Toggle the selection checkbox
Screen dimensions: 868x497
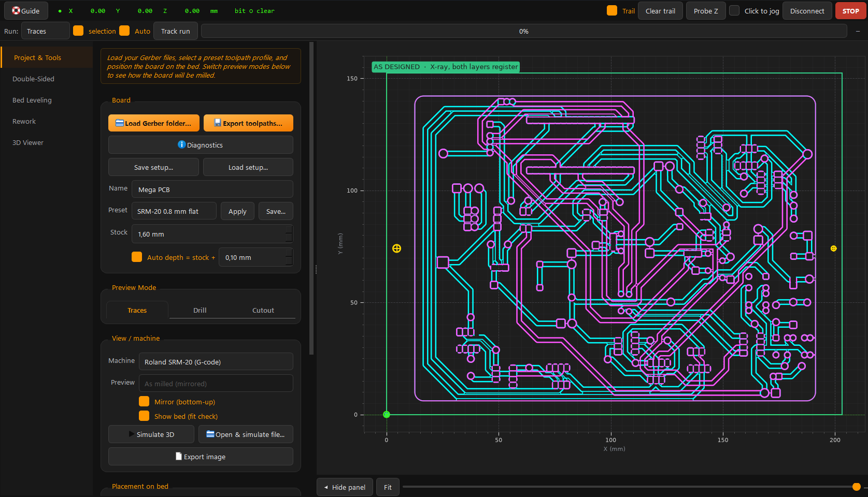(78, 31)
